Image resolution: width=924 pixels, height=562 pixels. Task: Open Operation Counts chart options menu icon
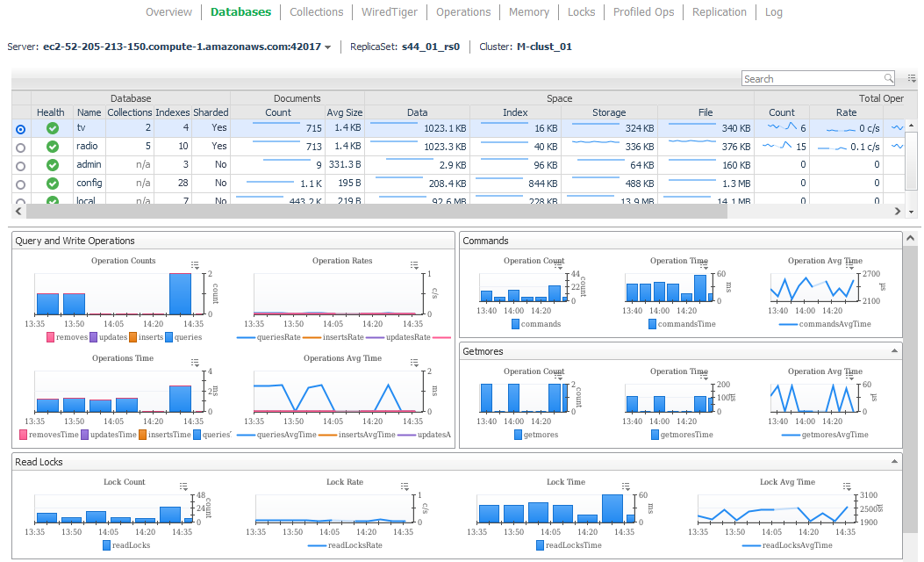point(195,265)
